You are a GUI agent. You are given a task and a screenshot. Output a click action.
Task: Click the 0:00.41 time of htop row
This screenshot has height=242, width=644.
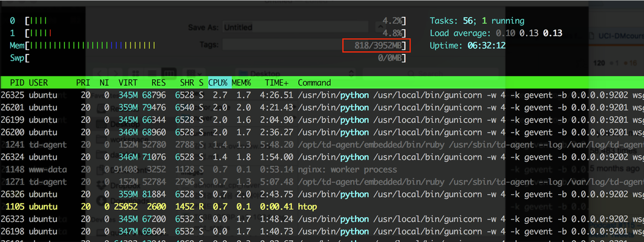[276, 206]
